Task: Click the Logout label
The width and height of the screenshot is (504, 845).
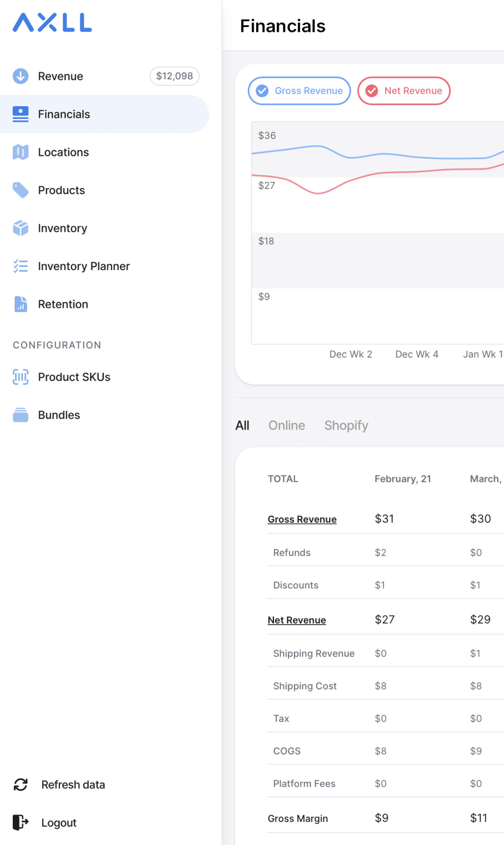Action: pos(59,823)
